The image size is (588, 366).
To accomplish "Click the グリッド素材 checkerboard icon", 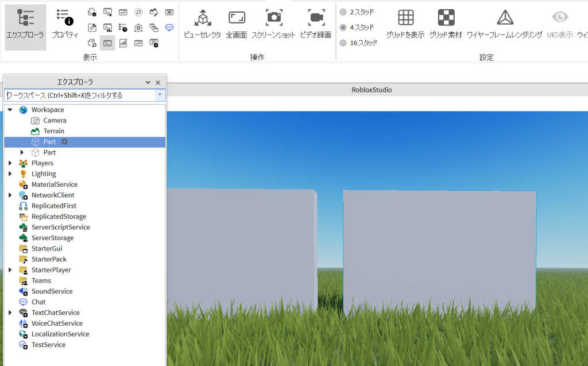I will (x=446, y=24).
